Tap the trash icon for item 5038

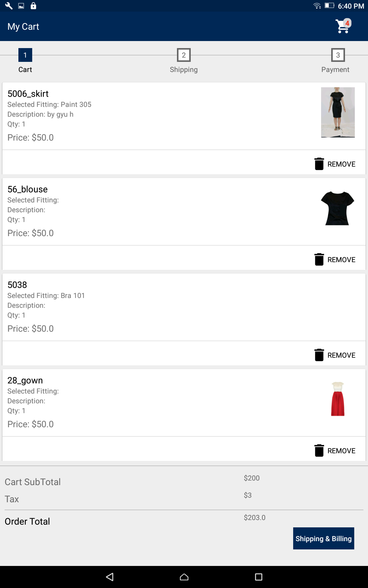pos(319,355)
